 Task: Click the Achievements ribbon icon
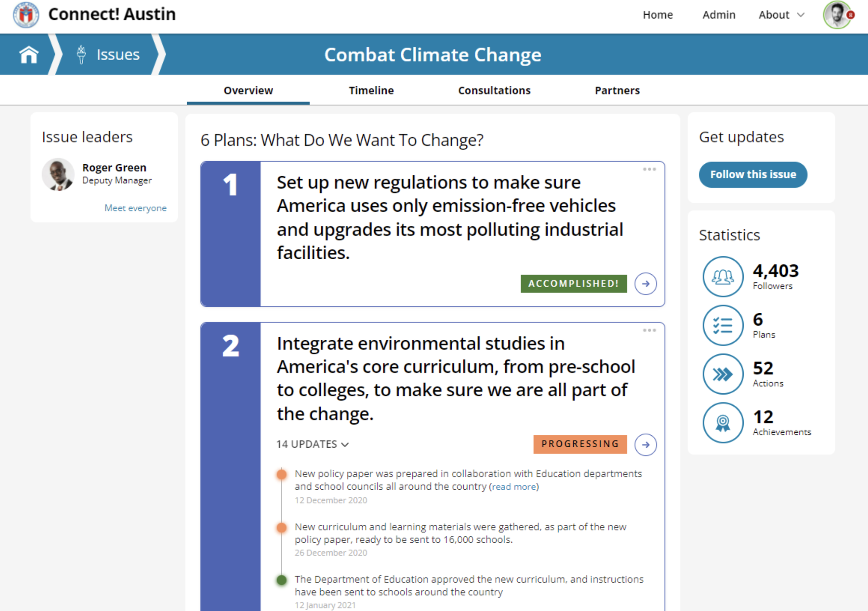[722, 423]
